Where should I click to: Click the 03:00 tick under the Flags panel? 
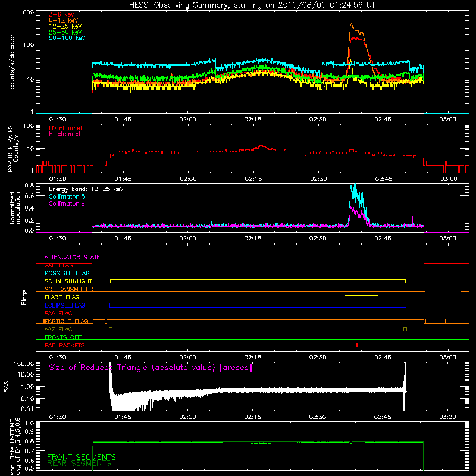(447, 358)
